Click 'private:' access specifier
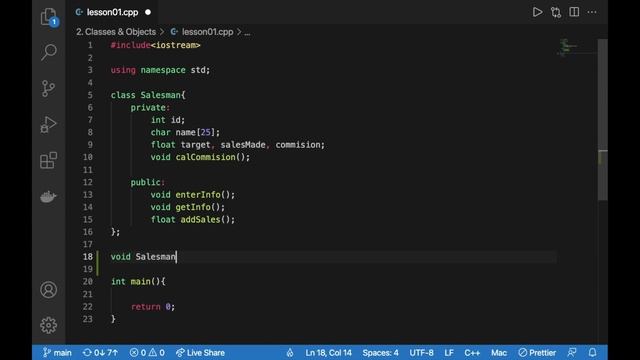The width and height of the screenshot is (640, 360). tap(150, 107)
